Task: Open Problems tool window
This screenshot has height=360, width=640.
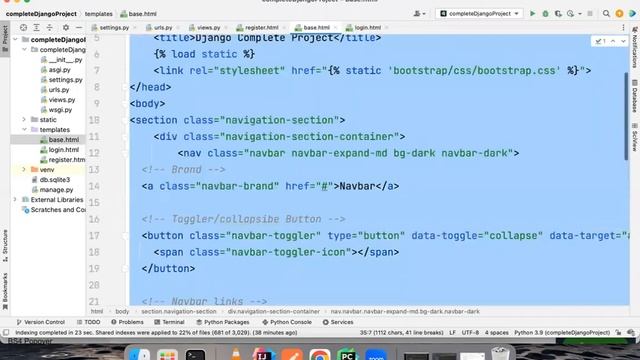Action: click(127, 322)
